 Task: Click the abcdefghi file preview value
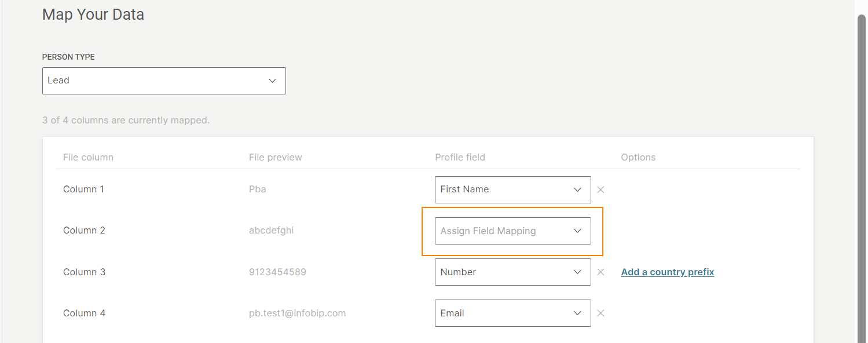pyautogui.click(x=271, y=231)
